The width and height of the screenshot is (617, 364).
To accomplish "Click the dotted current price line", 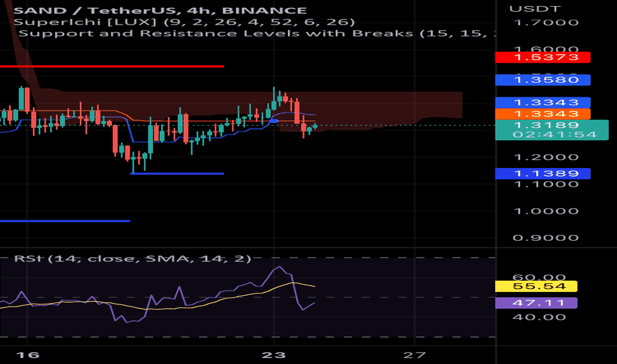I will click(248, 126).
